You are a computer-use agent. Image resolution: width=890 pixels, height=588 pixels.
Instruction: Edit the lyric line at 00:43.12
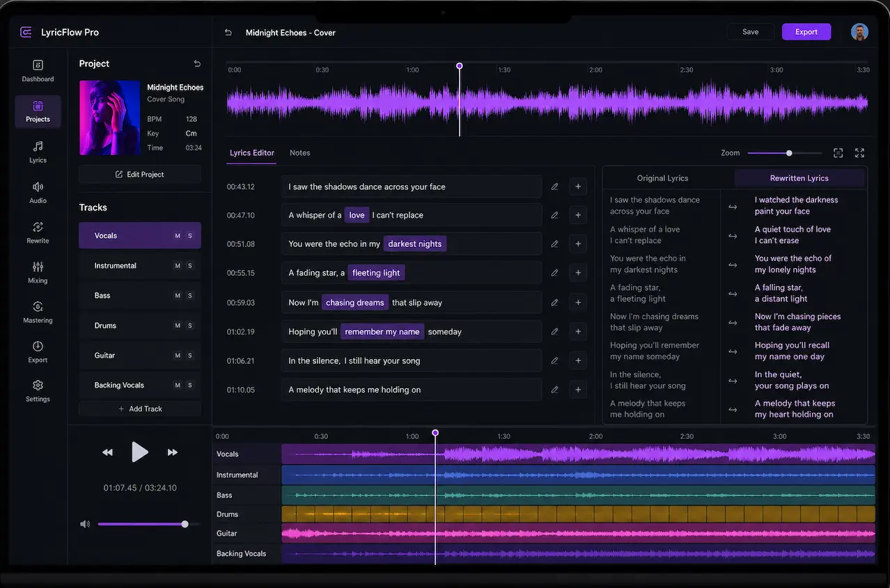(x=554, y=186)
